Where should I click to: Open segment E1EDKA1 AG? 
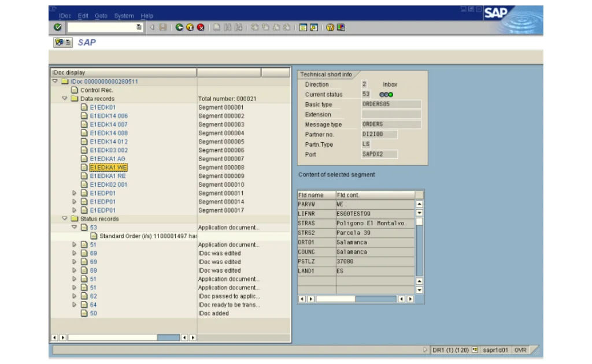[x=107, y=159]
